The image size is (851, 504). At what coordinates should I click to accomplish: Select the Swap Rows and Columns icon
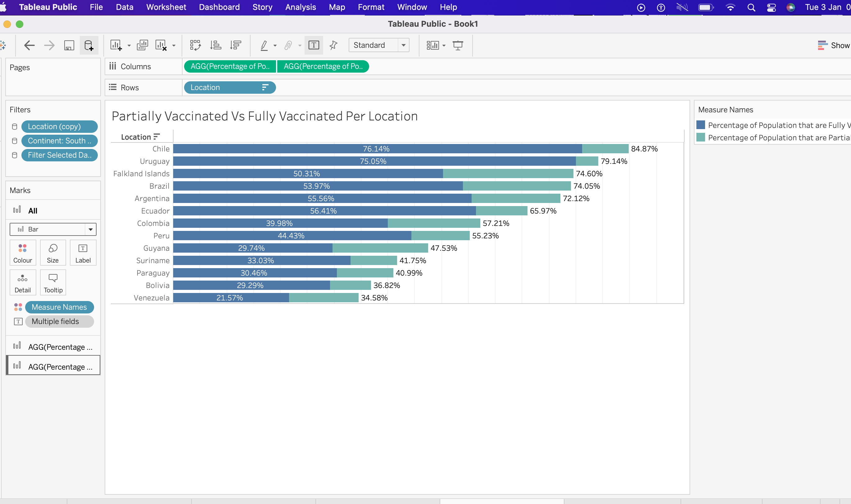coord(196,45)
